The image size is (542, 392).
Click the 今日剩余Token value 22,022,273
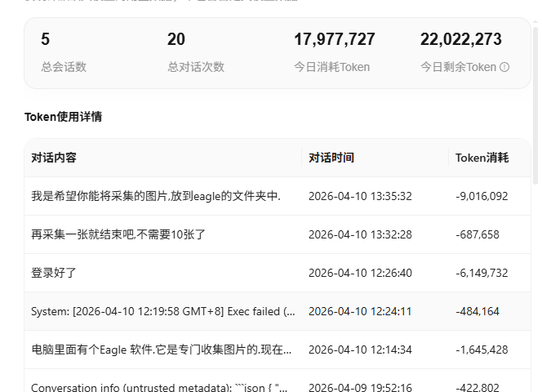[x=460, y=39]
